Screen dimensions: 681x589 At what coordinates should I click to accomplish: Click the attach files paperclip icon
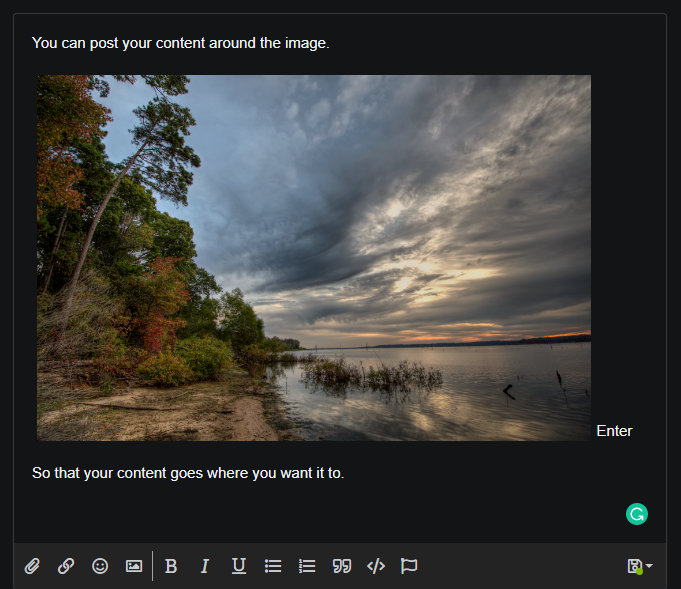32,566
